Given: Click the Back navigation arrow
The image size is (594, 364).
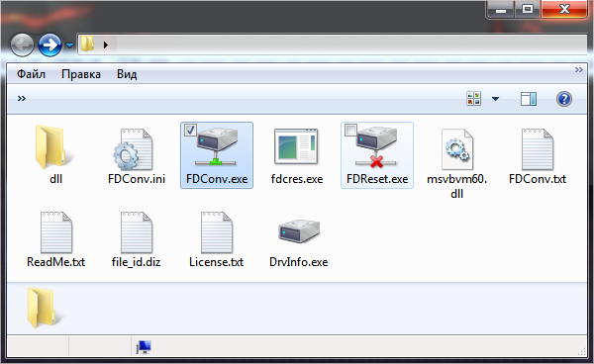Looking at the screenshot, I should (x=22, y=45).
